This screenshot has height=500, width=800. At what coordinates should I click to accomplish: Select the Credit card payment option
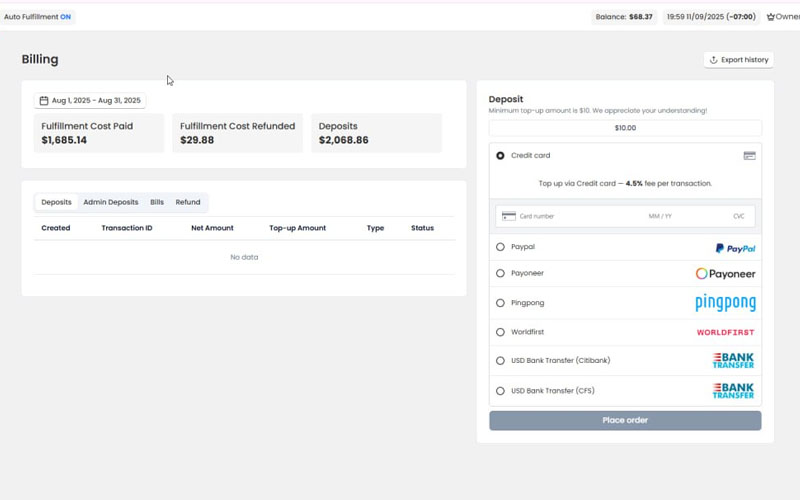click(x=500, y=156)
